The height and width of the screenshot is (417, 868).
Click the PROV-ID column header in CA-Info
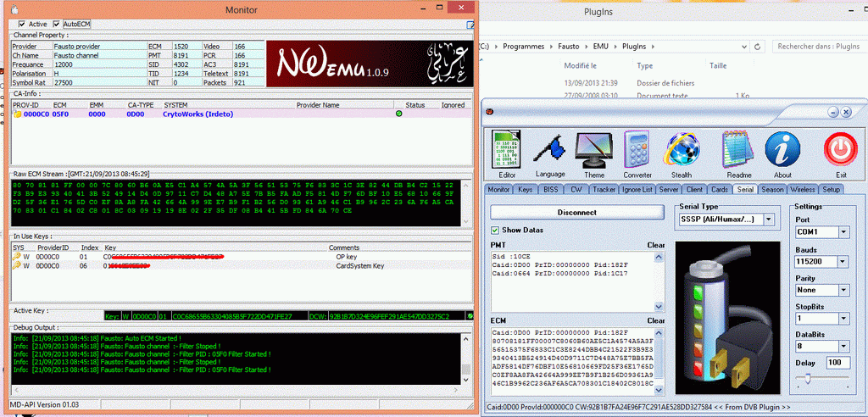pos(25,104)
